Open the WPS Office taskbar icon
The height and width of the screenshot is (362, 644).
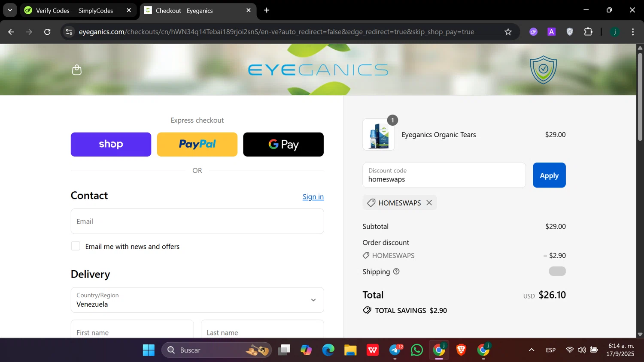coord(373,350)
